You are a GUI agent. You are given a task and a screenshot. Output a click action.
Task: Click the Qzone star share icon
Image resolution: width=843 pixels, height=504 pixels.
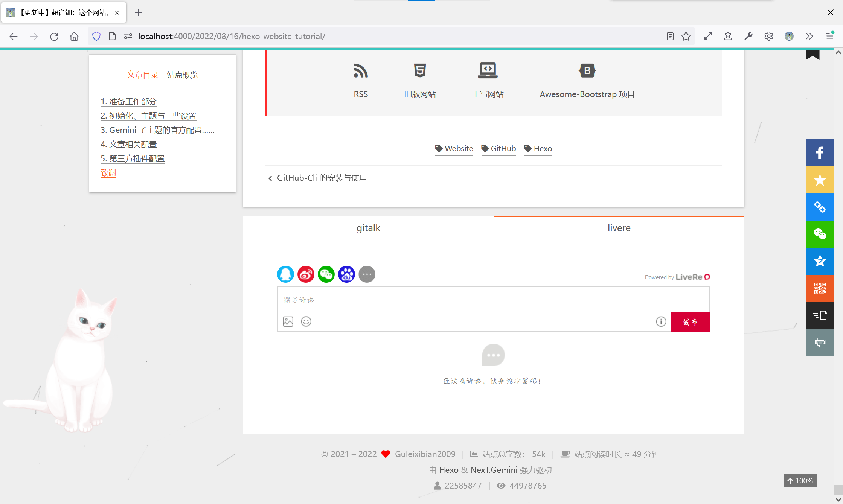point(820,261)
